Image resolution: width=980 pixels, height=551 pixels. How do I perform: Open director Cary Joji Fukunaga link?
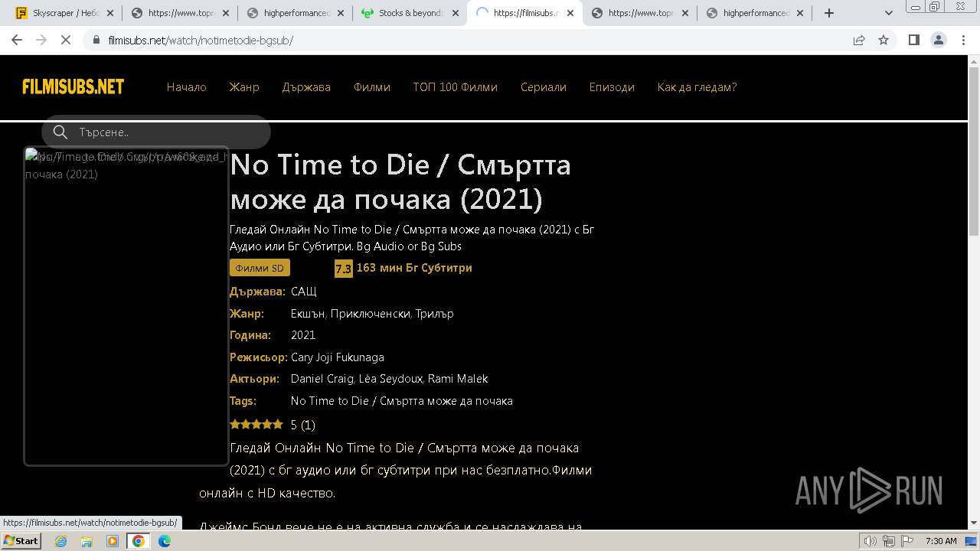coord(338,357)
